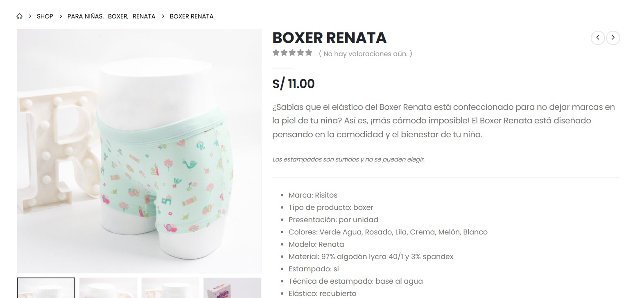The width and height of the screenshot is (644, 298).
Task: Open PARA NIÑAS category link
Action: point(85,16)
